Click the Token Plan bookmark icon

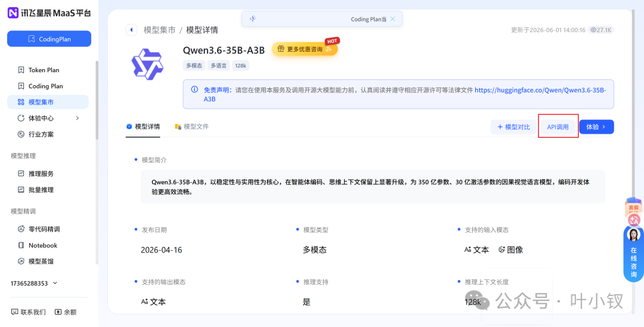pos(21,70)
